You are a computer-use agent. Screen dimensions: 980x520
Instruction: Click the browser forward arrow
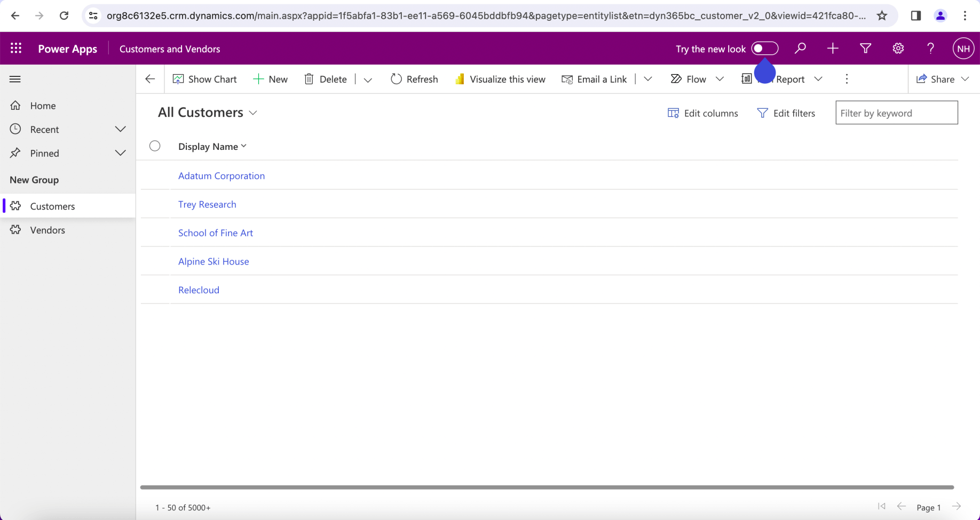(x=39, y=15)
